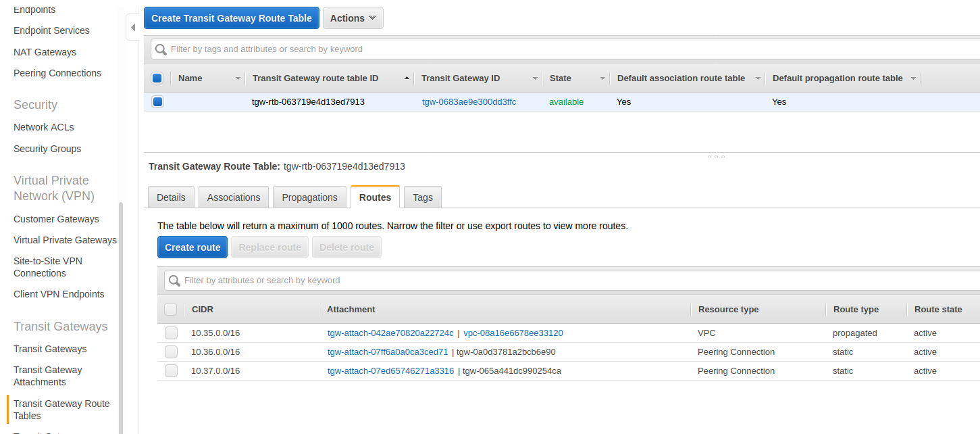Image resolution: width=980 pixels, height=434 pixels.
Task: Open Security Groups in sidebar
Action: [47, 149]
